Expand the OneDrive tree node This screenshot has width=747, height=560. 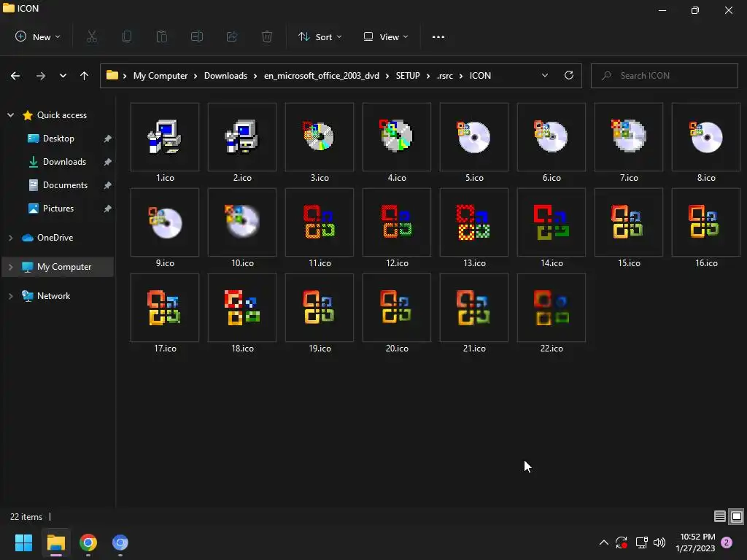pyautogui.click(x=10, y=237)
